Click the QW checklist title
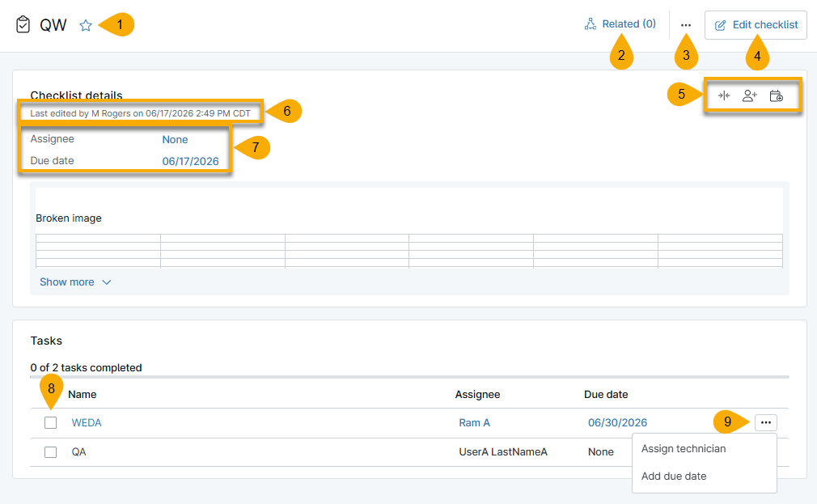Image resolution: width=817 pixels, height=504 pixels. (x=53, y=25)
